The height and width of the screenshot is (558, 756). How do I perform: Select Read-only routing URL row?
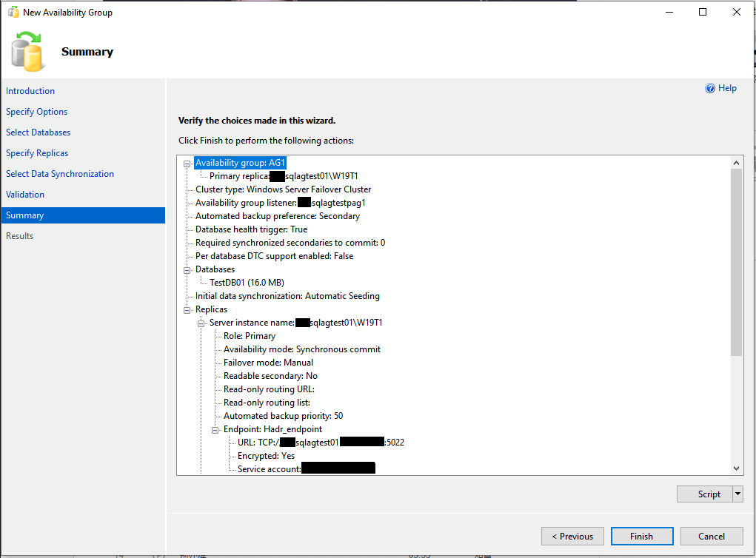point(269,389)
